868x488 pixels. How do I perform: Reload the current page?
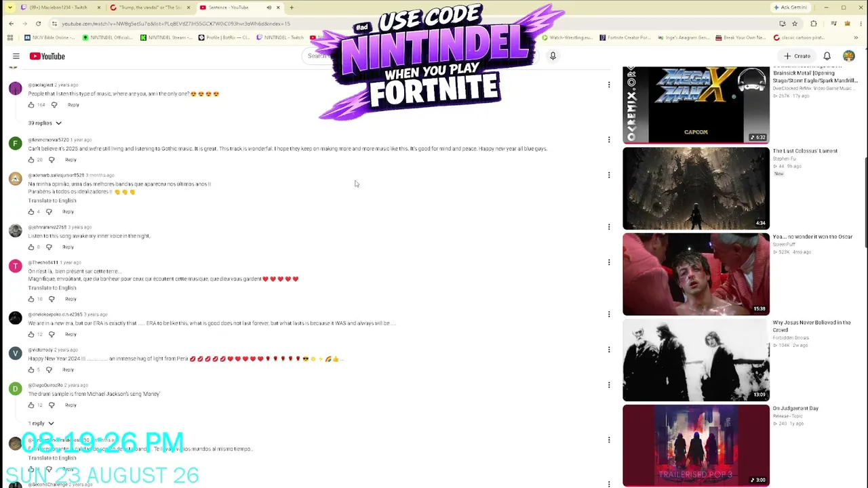tap(38, 24)
